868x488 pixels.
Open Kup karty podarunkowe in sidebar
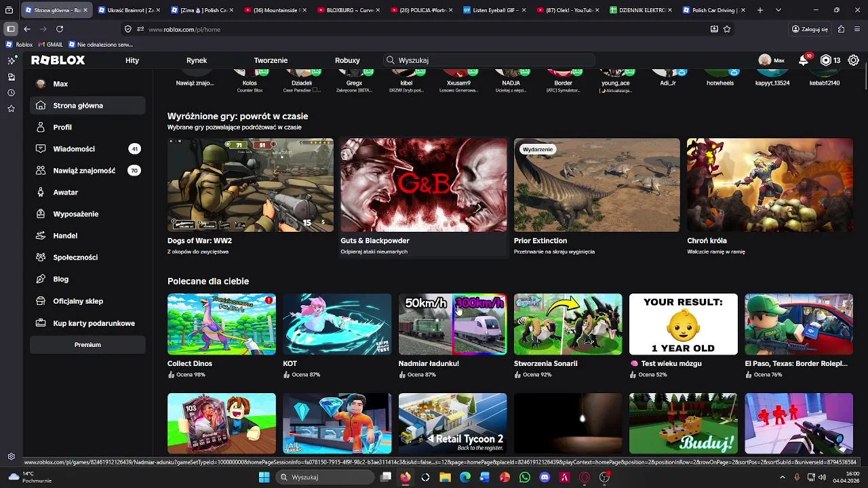pyautogui.click(x=87, y=323)
